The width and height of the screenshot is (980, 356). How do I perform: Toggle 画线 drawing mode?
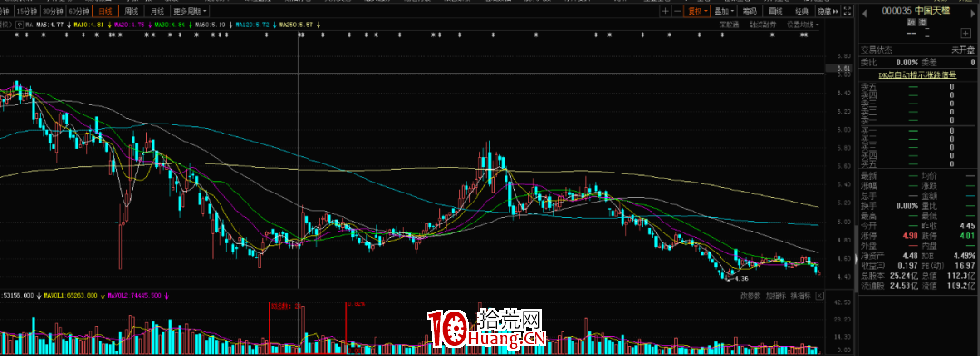[x=775, y=11]
